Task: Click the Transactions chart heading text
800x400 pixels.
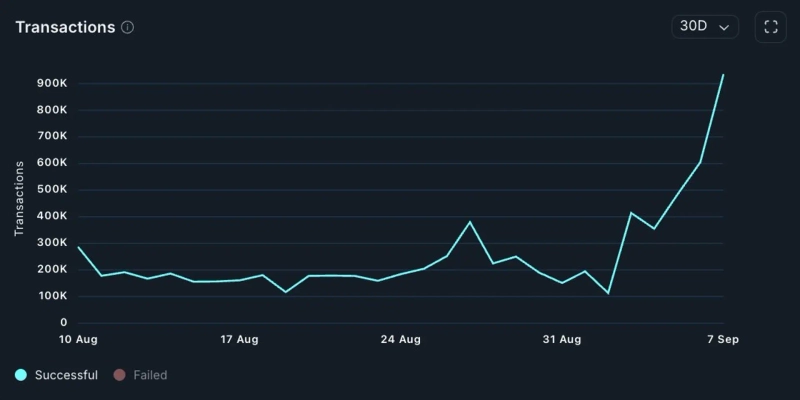Action: pos(65,27)
